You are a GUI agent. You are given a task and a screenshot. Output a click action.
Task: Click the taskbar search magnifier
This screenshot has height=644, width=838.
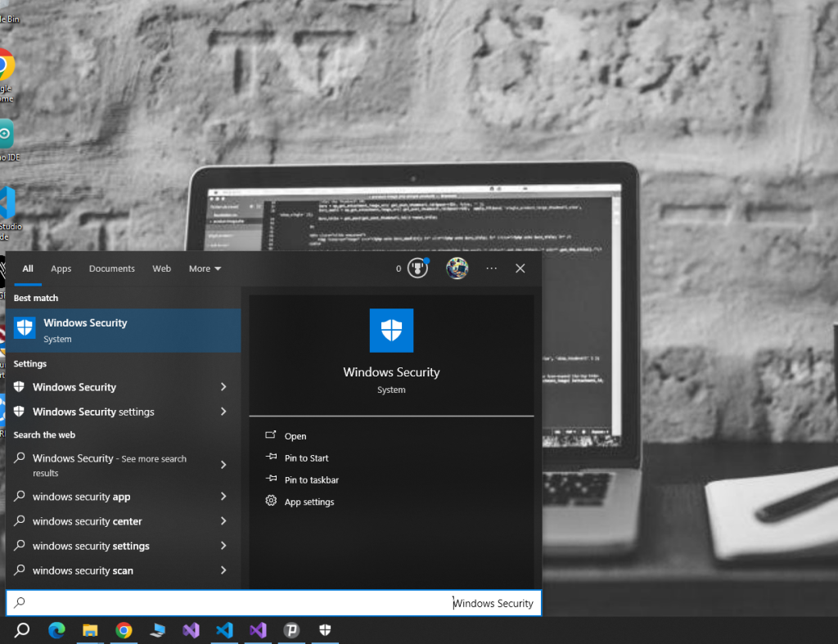22,630
